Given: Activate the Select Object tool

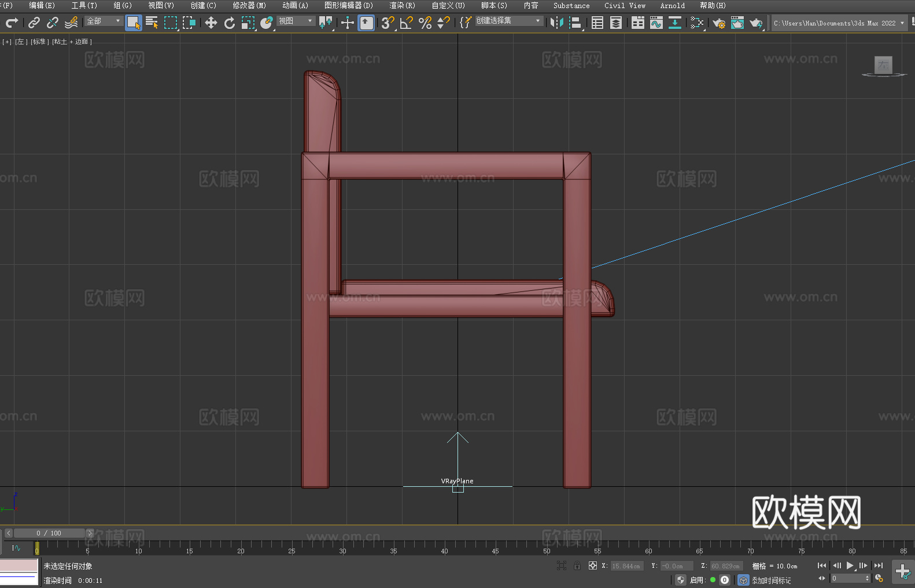Looking at the screenshot, I should pyautogui.click(x=134, y=23).
